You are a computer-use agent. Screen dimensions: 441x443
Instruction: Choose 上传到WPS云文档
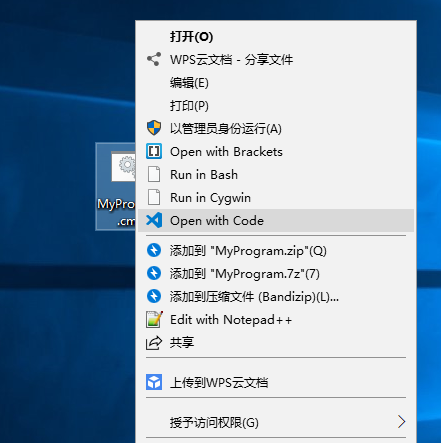[276, 382]
